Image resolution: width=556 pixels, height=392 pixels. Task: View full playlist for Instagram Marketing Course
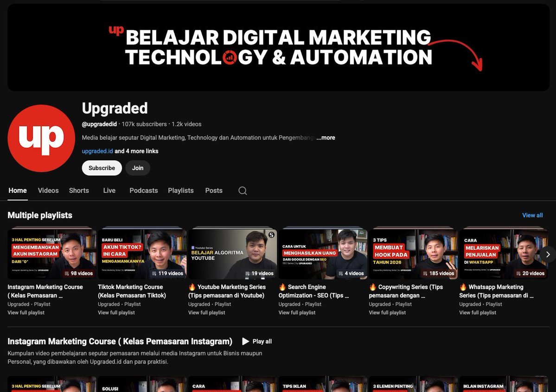26,313
